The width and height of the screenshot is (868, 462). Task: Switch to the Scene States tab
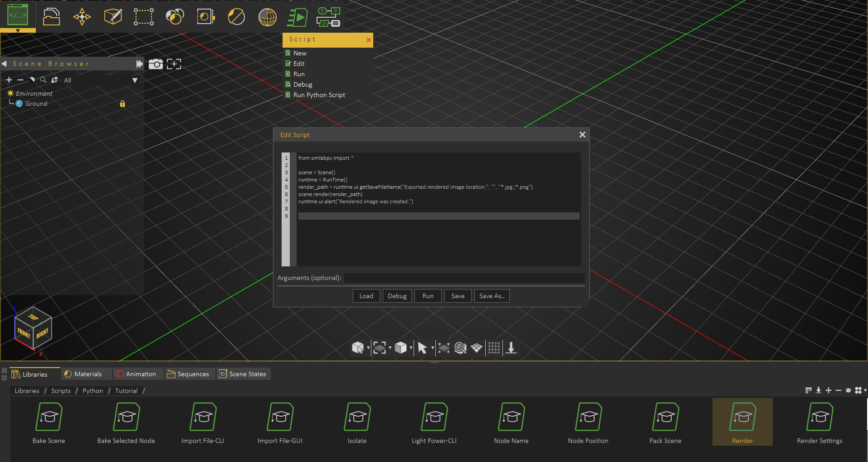(244, 374)
